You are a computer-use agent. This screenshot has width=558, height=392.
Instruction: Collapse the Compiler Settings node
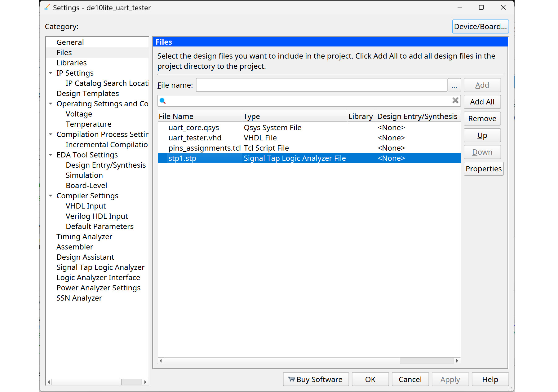click(51, 196)
